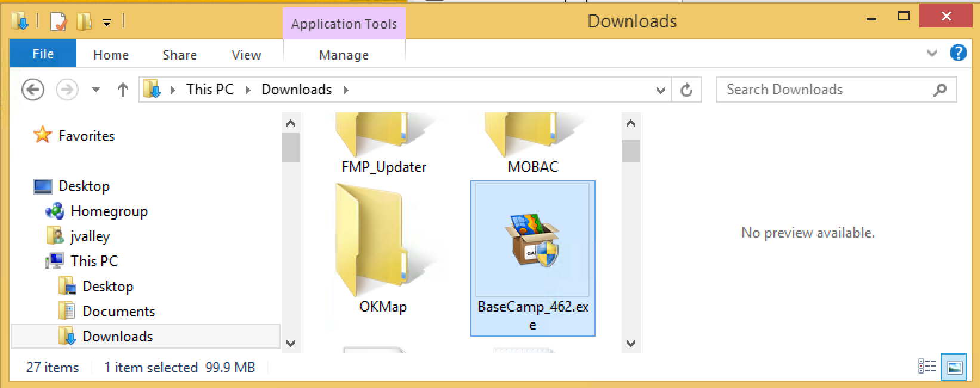Click the file list scrollbar thumb

click(x=631, y=151)
